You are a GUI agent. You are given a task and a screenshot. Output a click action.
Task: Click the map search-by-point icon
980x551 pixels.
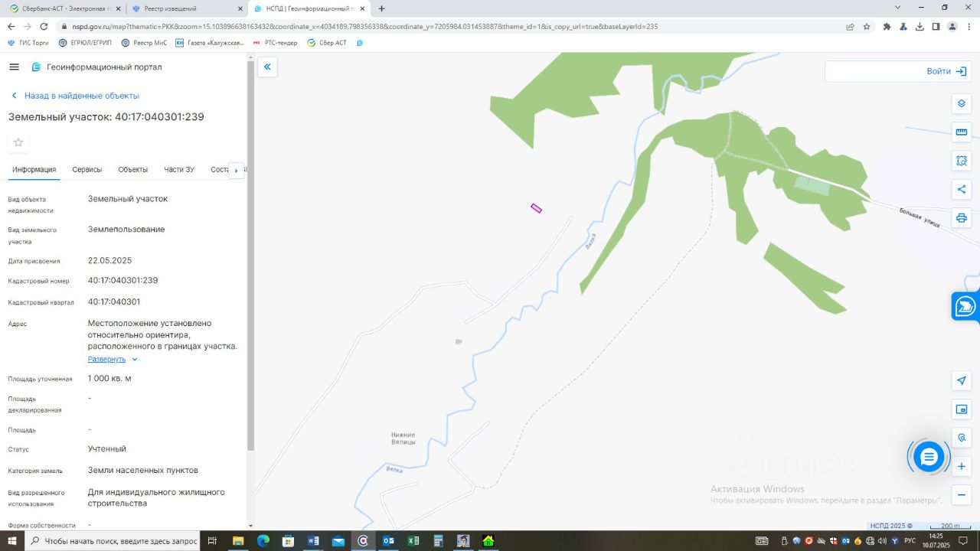tap(962, 438)
